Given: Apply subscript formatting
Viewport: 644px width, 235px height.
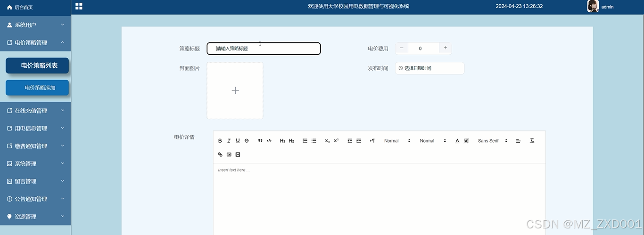Looking at the screenshot, I should coord(327,141).
